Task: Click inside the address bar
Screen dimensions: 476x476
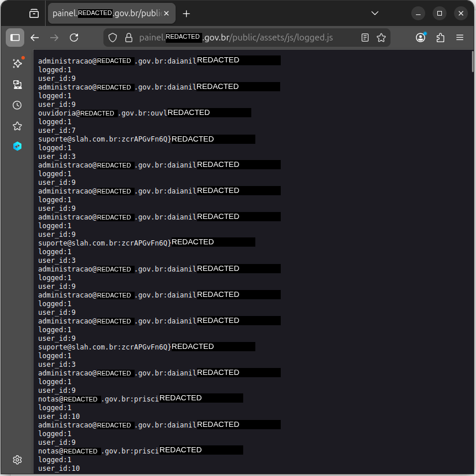Action: (x=243, y=37)
